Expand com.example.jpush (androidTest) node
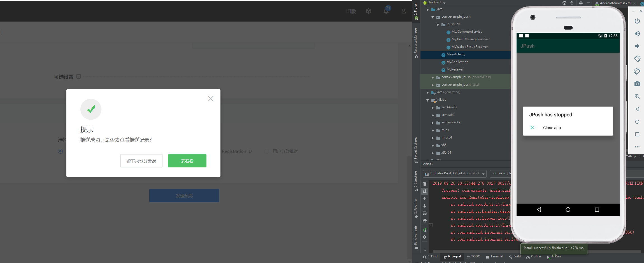This screenshot has height=263, width=644. (433, 78)
